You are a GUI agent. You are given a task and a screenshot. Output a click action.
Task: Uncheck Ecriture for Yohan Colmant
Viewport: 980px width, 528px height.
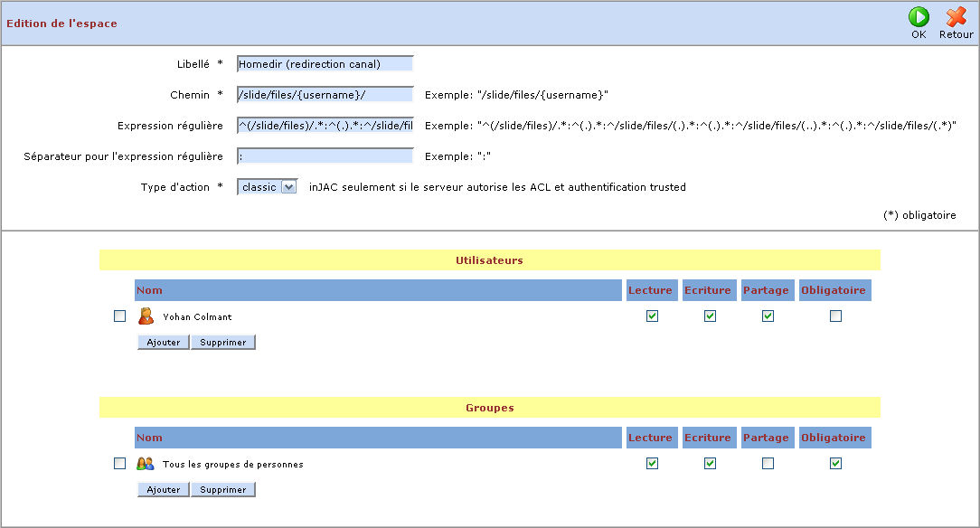(710, 316)
